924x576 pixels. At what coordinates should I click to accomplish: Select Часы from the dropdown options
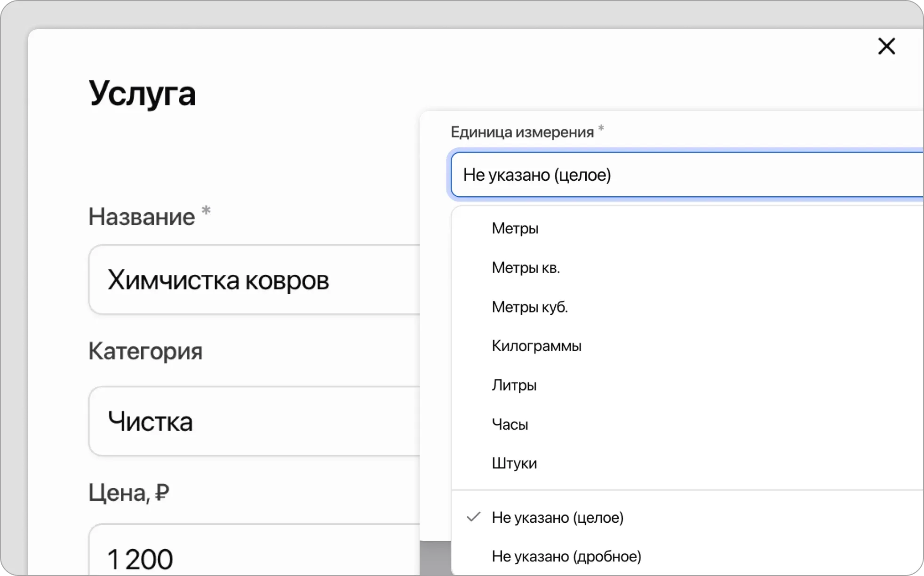510,424
